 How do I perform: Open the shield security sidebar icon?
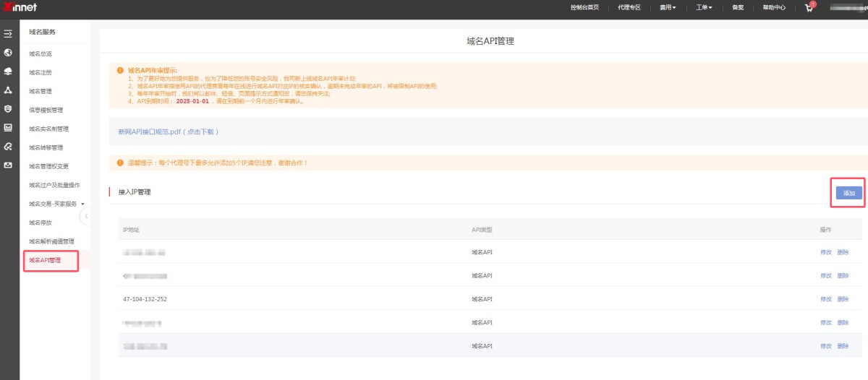[8, 109]
